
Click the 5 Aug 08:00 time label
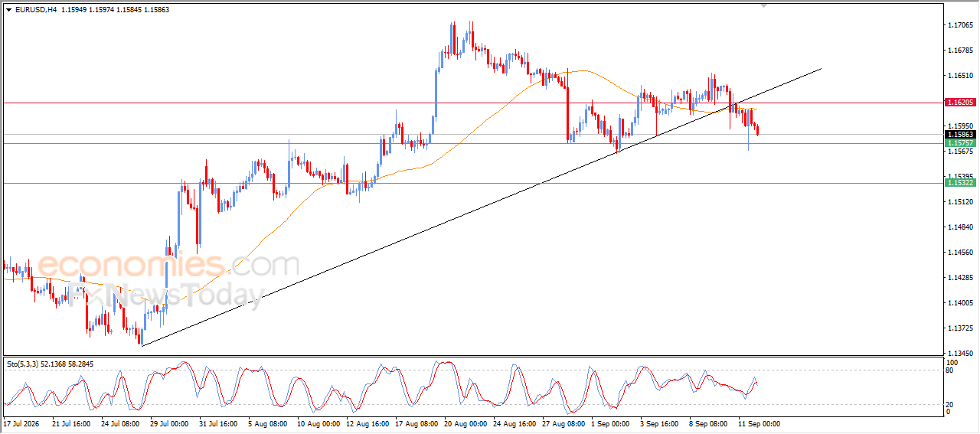point(267,423)
